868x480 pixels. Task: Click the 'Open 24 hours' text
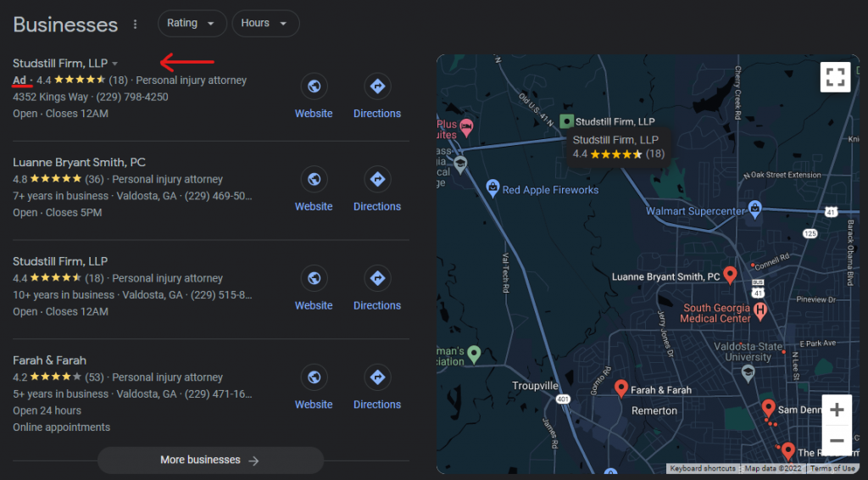coord(47,410)
